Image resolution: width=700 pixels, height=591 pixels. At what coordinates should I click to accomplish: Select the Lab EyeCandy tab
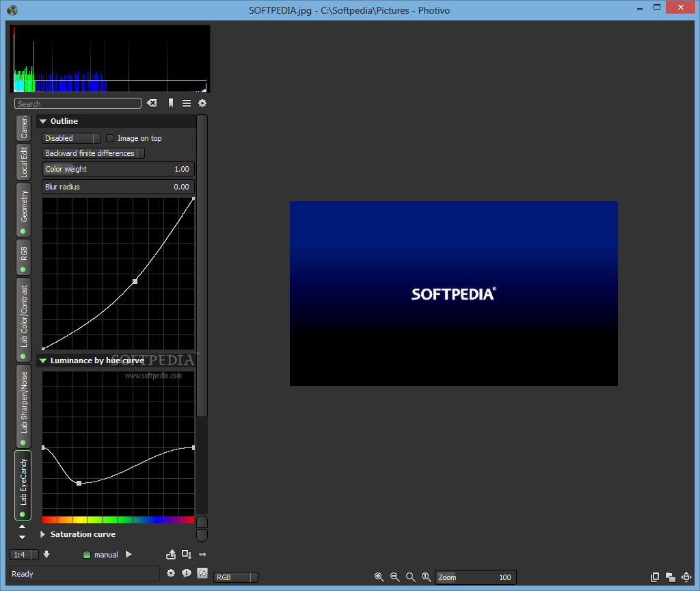[23, 485]
